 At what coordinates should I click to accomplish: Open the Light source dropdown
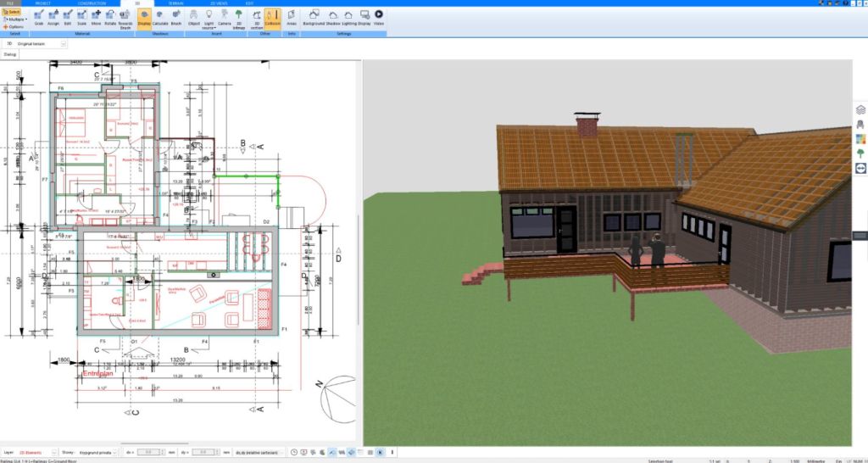(209, 20)
